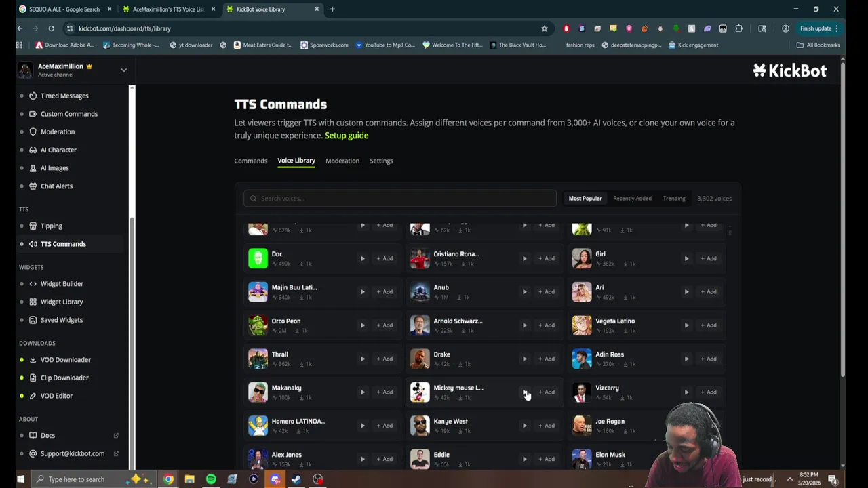
Task: Add the Drake voice
Action: [547, 359]
